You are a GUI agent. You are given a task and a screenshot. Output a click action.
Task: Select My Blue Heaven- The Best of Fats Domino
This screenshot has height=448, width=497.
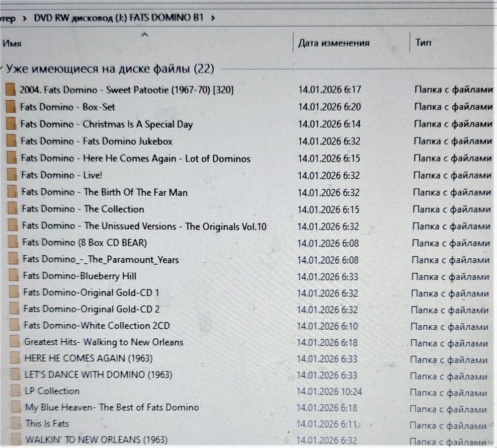(x=112, y=407)
